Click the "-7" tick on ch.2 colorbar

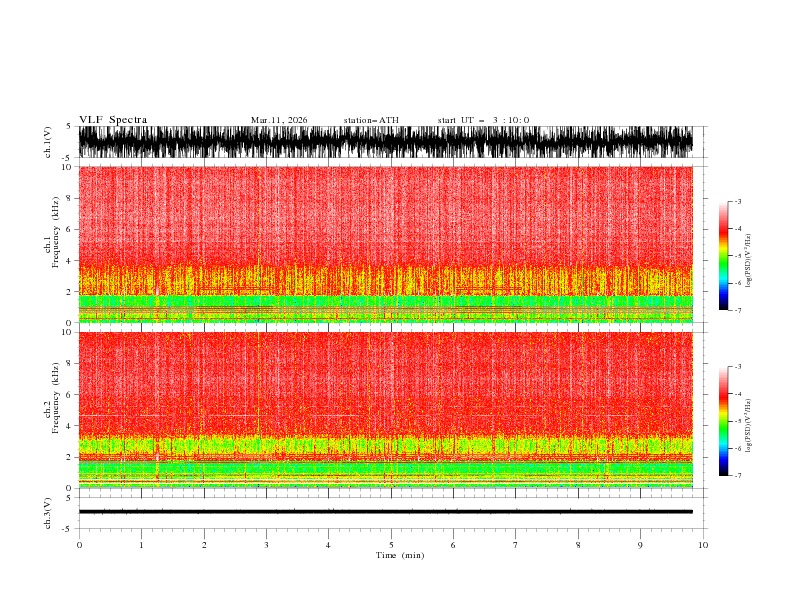tap(738, 476)
